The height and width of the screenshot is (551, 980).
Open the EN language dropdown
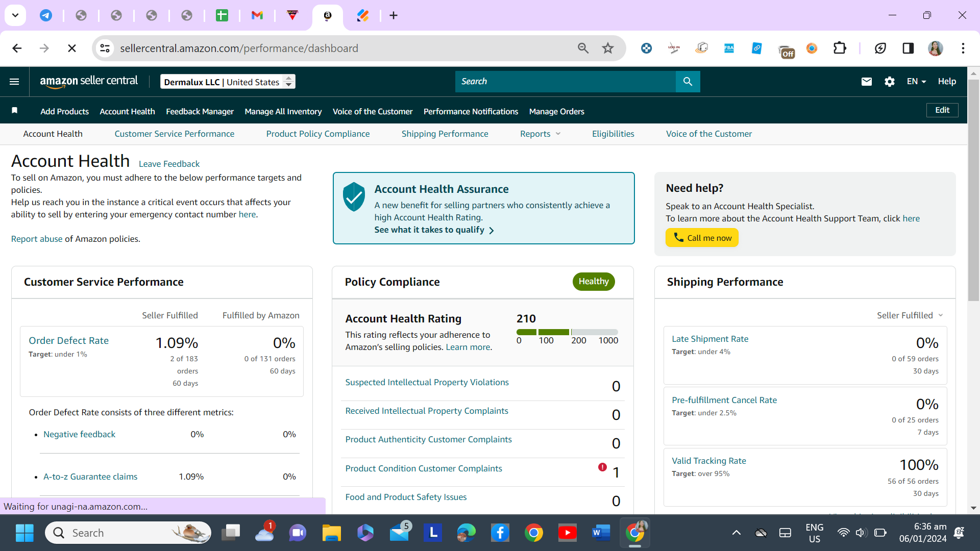(916, 82)
